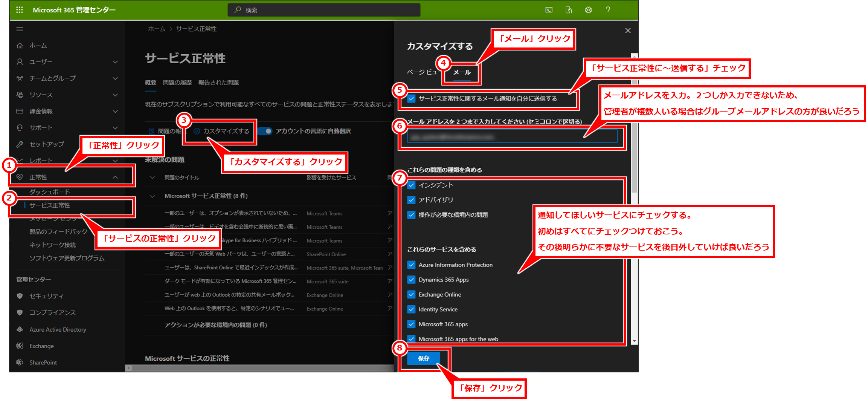868x401 pixels.
Task: Switch to the 問題の履歴 tab
Action: pyautogui.click(x=177, y=83)
